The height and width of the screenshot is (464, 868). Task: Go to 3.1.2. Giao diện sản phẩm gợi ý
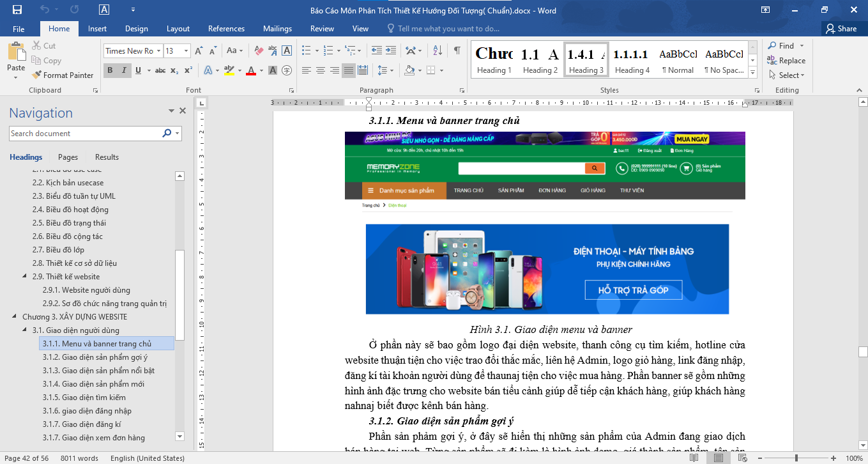point(95,357)
